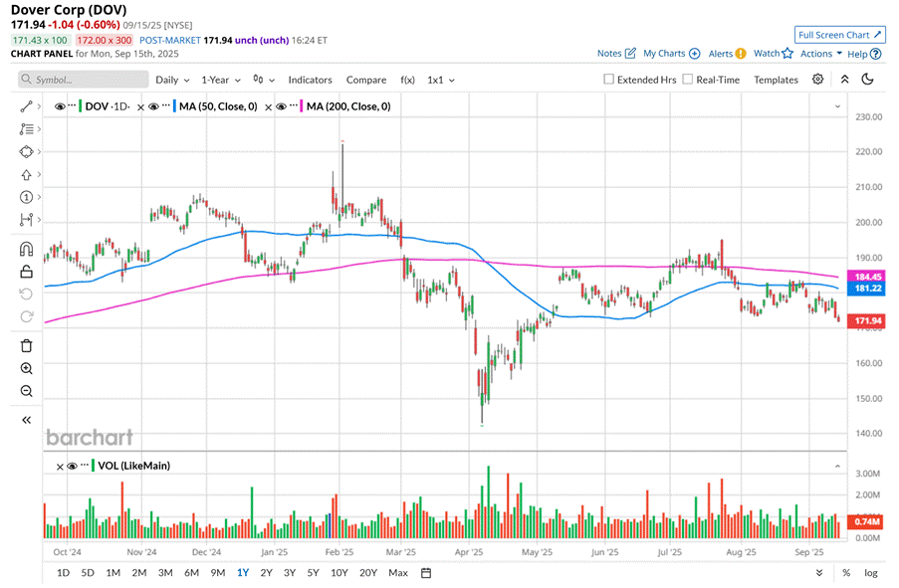Open the Indicators menu
Image resolution: width=899 pixels, height=588 pixels.
coord(311,80)
